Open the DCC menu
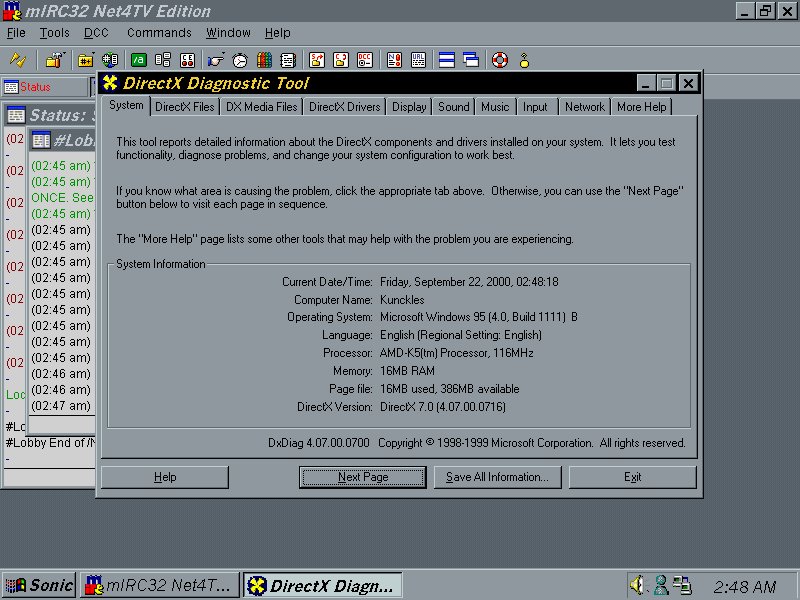Image resolution: width=800 pixels, height=600 pixels. click(96, 33)
